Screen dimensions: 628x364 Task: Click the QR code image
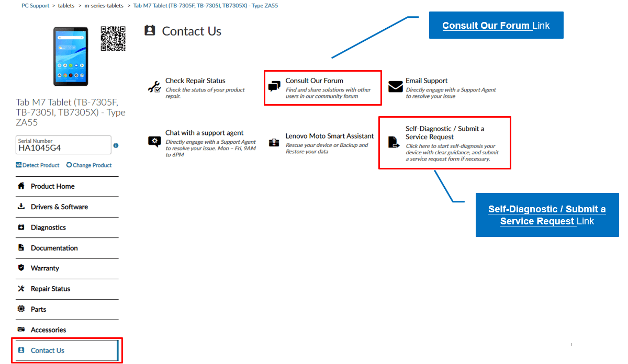pyautogui.click(x=114, y=39)
